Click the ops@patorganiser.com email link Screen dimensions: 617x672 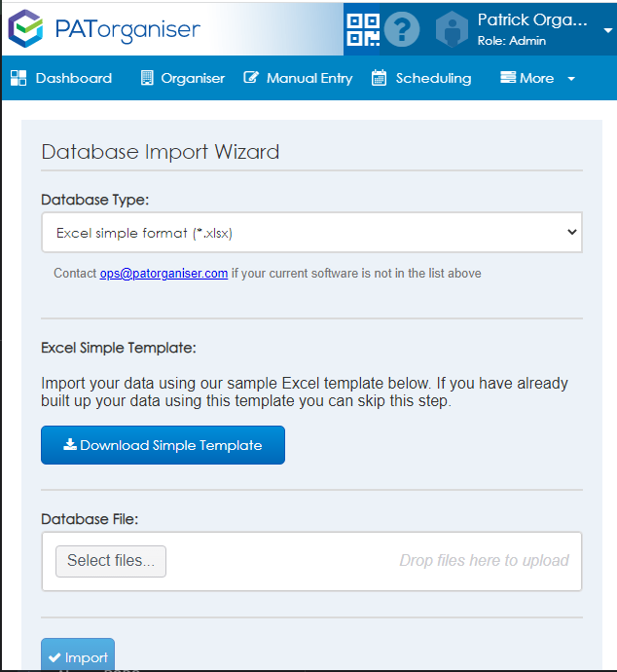click(x=163, y=274)
